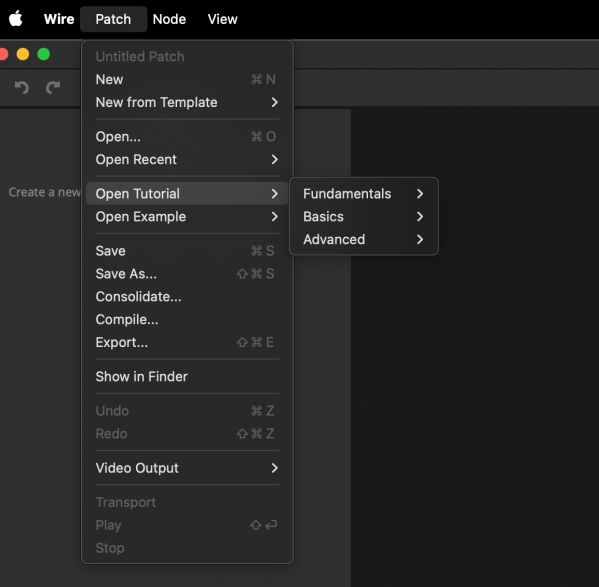Viewport: 599px width, 587px height.
Task: Expand Video Output submenu
Action: 187,468
